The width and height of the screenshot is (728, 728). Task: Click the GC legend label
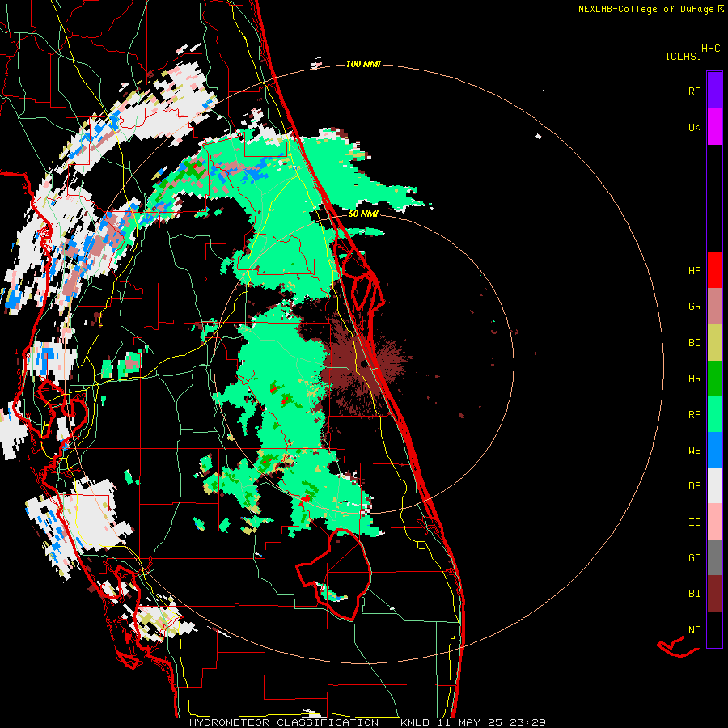tap(694, 557)
